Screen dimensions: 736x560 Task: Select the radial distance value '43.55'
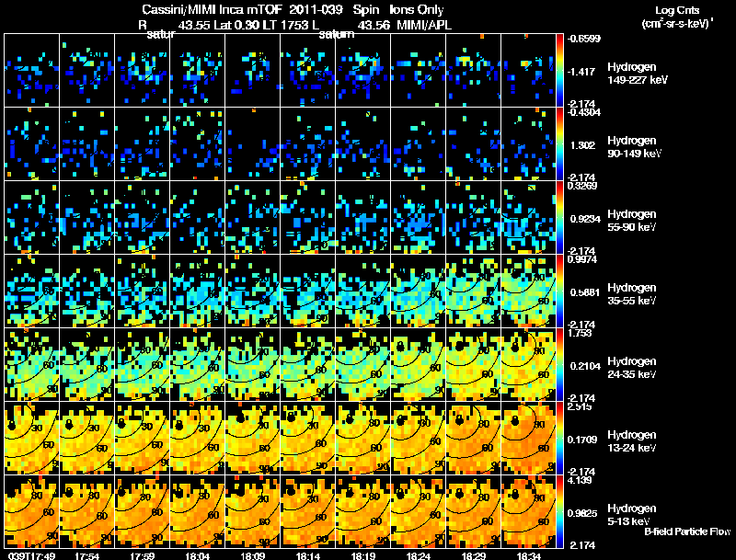pos(194,25)
